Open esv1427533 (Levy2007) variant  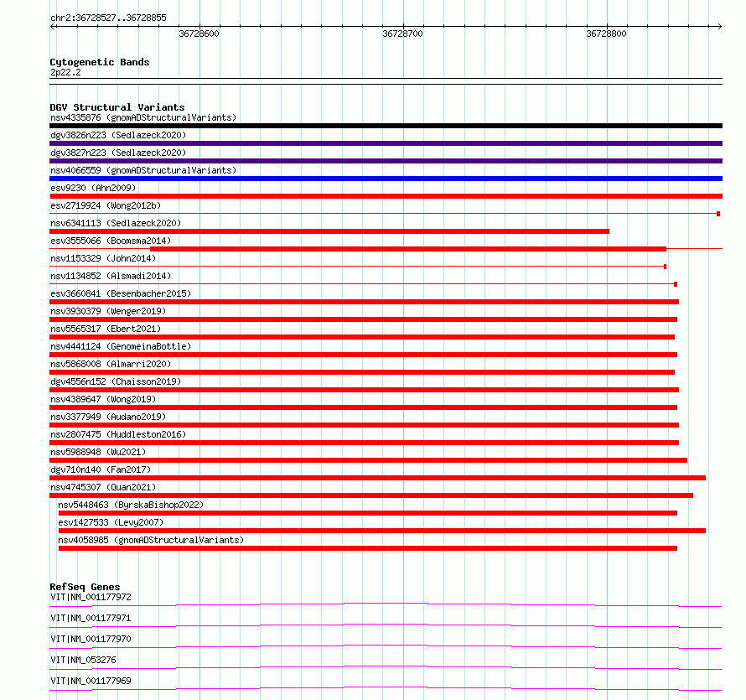pyautogui.click(x=111, y=522)
